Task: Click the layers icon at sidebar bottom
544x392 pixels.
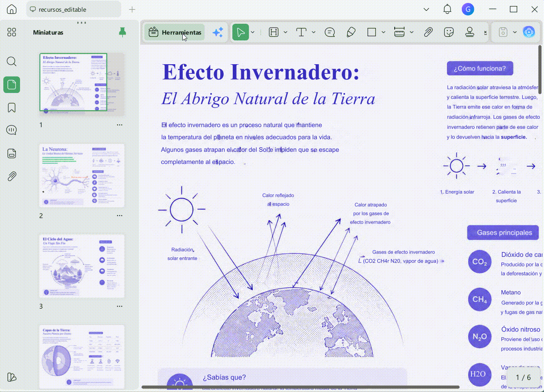Action: (12, 377)
